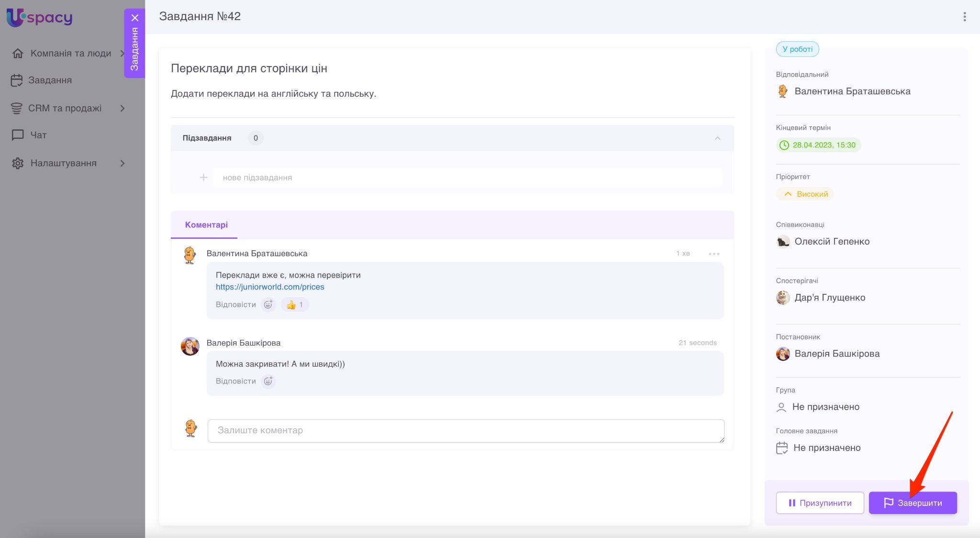Click thumbs-up reaction on Валентина's comment
Image resolution: width=980 pixels, height=538 pixels.
(294, 304)
